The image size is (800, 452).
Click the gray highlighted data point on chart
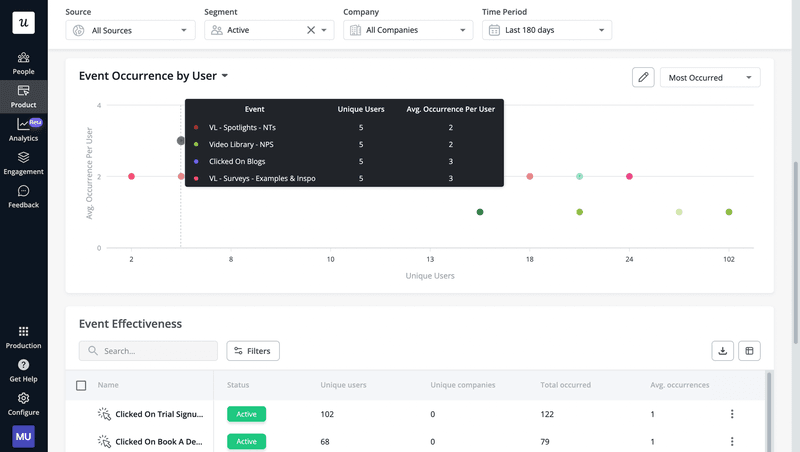(181, 140)
